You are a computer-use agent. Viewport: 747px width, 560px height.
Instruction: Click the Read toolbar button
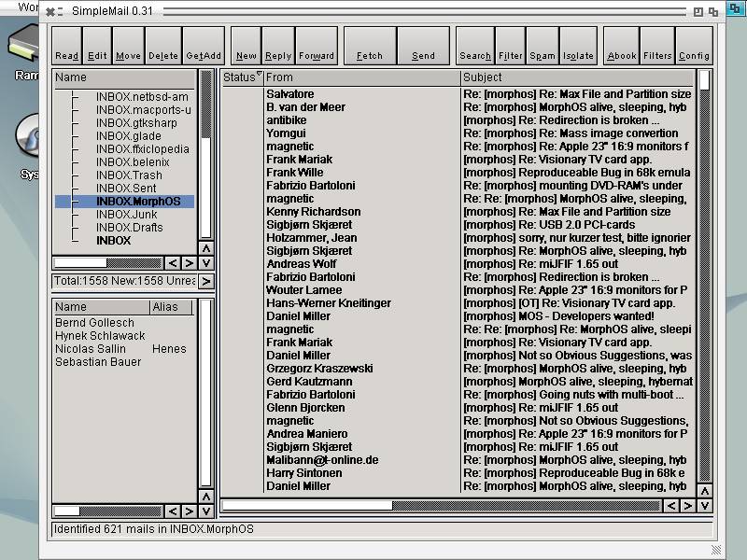tap(66, 46)
